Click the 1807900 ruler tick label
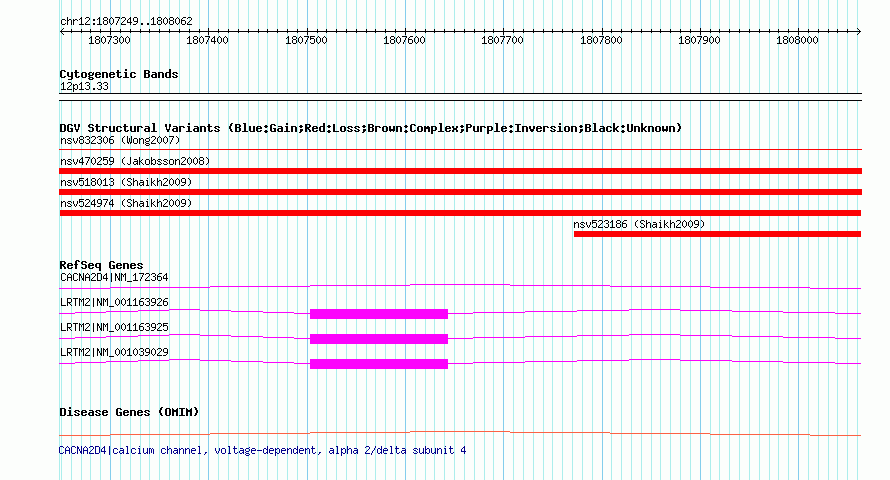890x480 pixels. [699, 40]
